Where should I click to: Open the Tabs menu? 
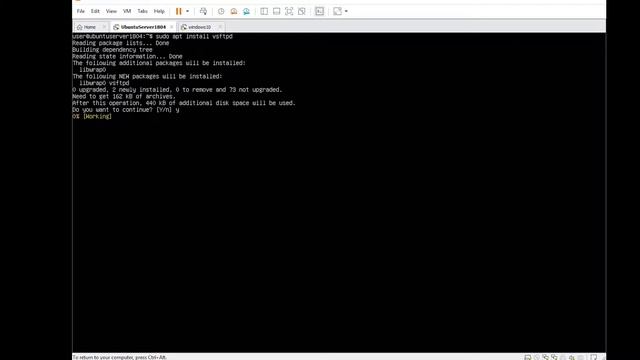point(142,11)
